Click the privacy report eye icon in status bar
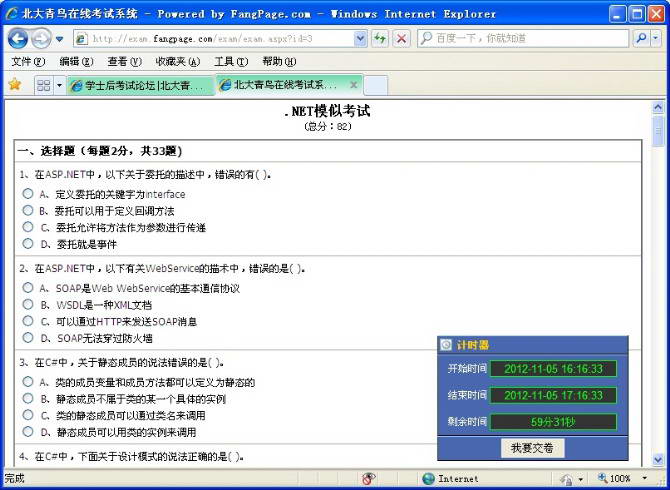 (x=369, y=478)
